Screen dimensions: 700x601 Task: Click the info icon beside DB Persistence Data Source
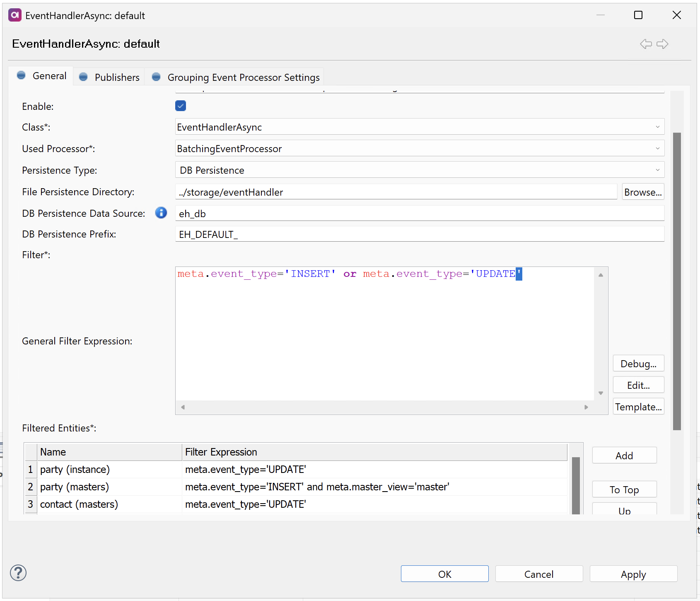(161, 213)
